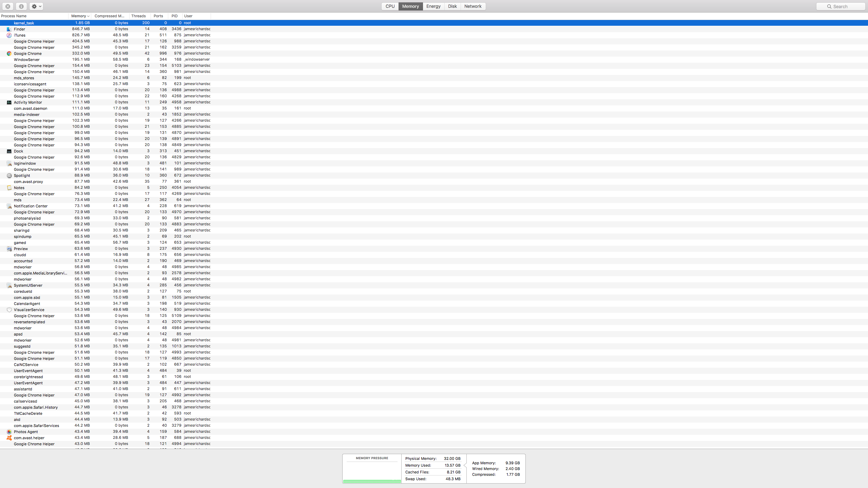Click the Notes process icon
The height and width of the screenshot is (488, 868).
pos(9,188)
